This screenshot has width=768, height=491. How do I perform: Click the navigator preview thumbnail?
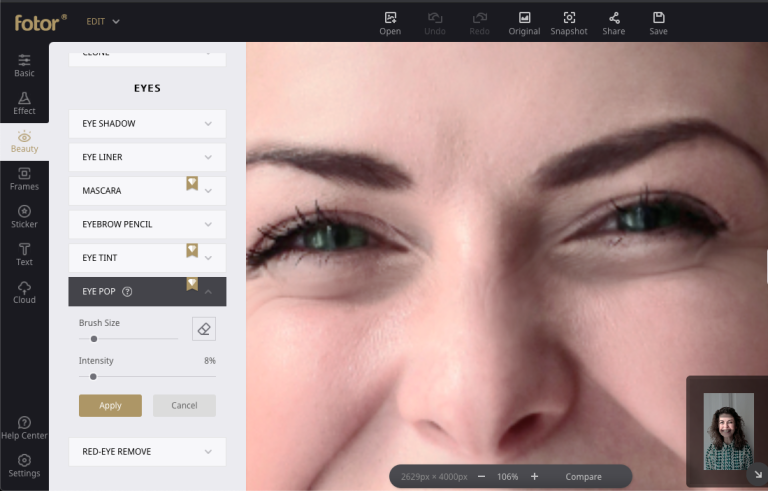coord(728,431)
